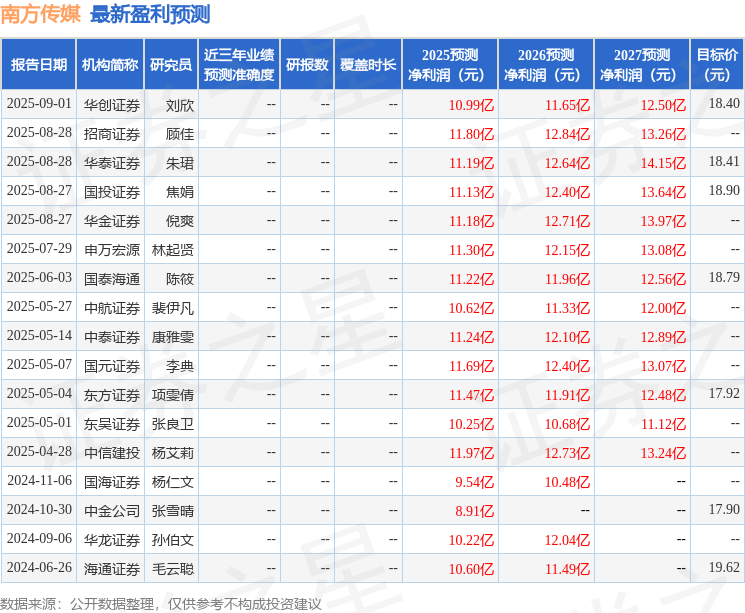Select the 华创证券 institution cell
Screen dimensions: 745x613
(112, 105)
